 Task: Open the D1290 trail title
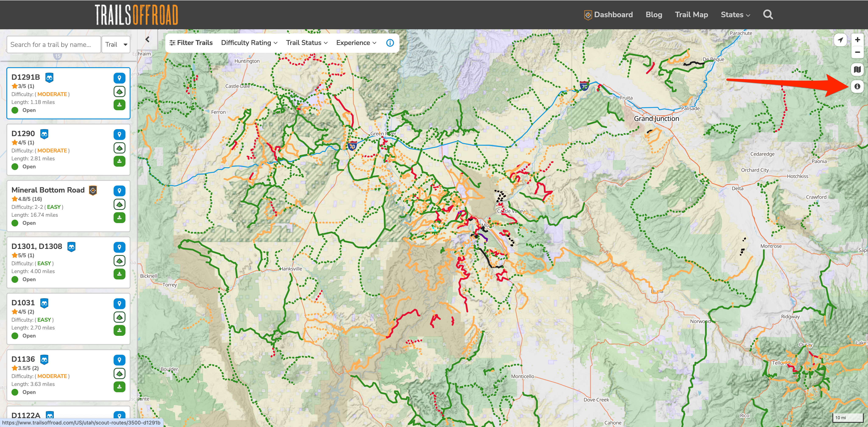tap(23, 133)
